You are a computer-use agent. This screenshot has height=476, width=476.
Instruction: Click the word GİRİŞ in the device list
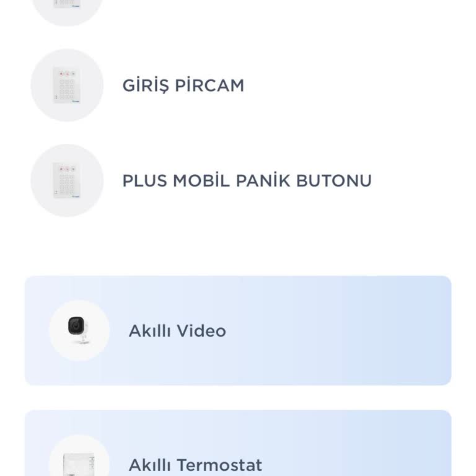click(x=145, y=86)
